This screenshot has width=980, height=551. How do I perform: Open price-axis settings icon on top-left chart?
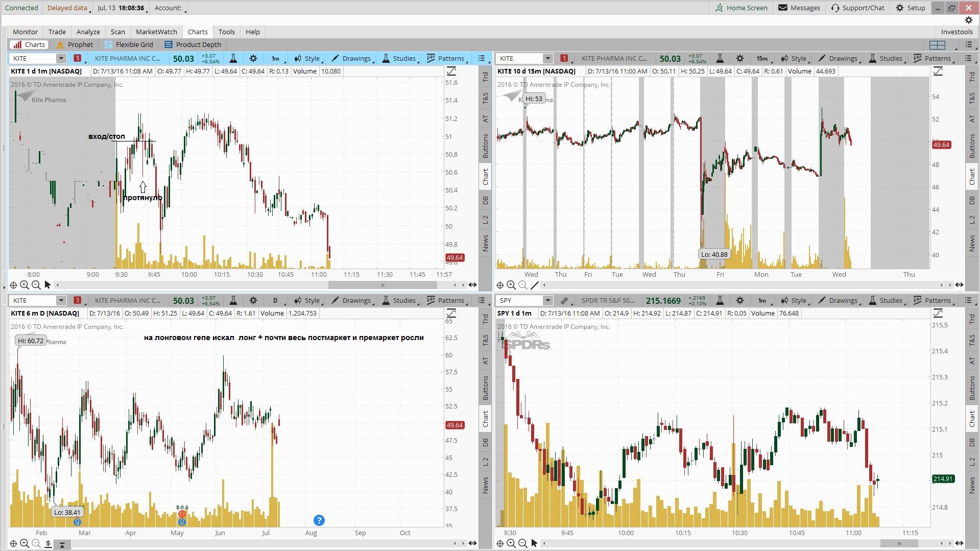(451, 71)
